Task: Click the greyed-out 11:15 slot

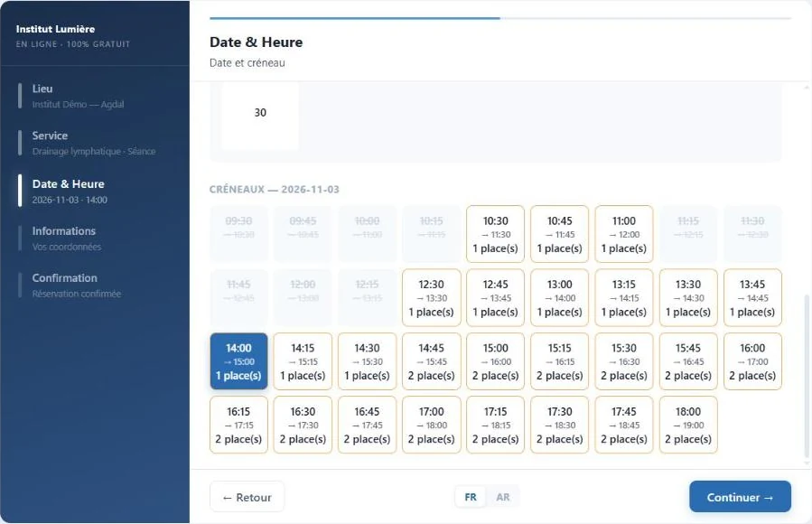Action: [687, 234]
